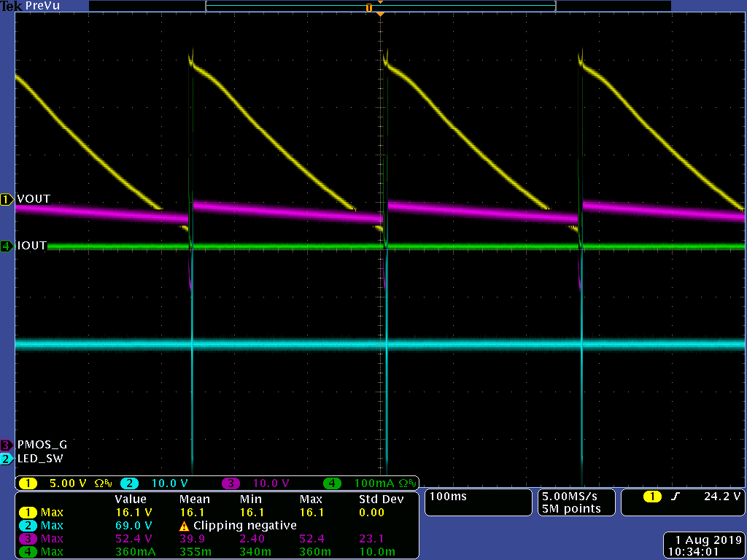The height and width of the screenshot is (560, 747).
Task: Click the PMOS_G waveform label
Action: tap(42, 445)
